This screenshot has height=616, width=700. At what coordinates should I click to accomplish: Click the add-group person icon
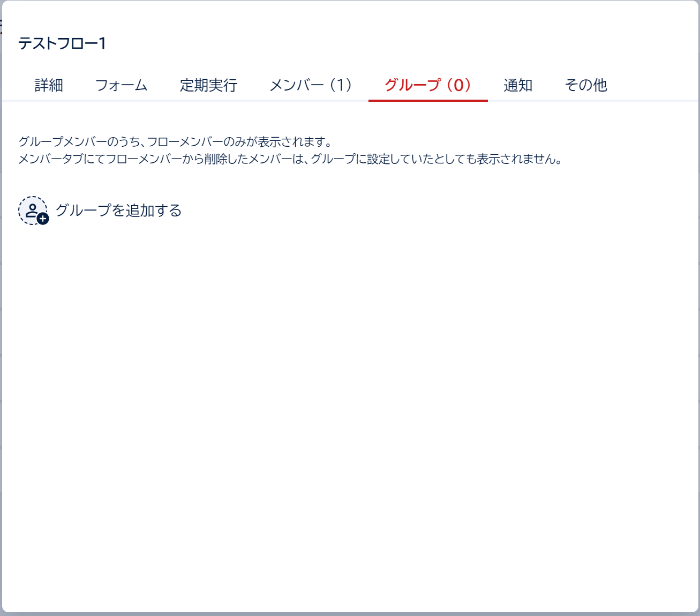click(x=33, y=211)
